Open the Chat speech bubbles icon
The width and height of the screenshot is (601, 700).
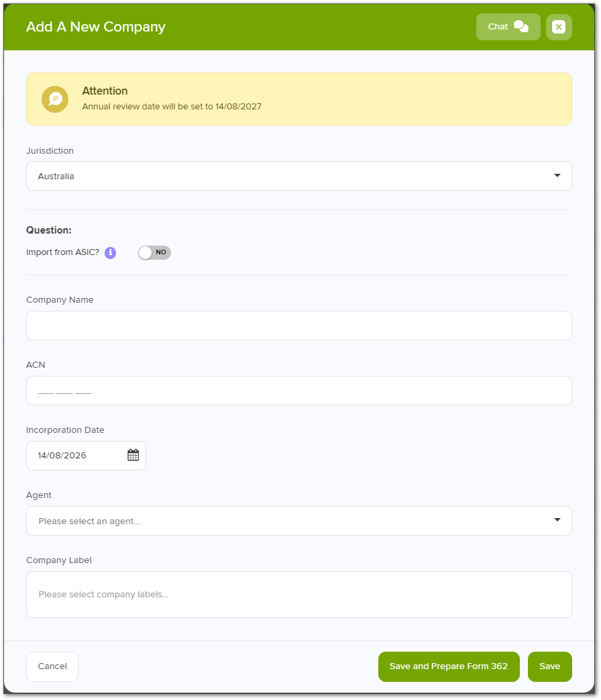521,26
